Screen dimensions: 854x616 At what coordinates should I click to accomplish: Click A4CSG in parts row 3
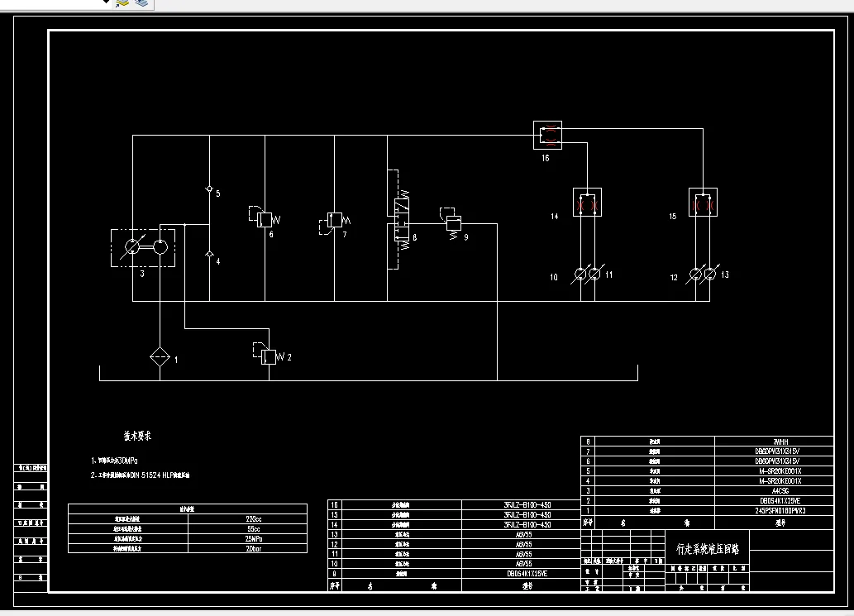coord(780,490)
